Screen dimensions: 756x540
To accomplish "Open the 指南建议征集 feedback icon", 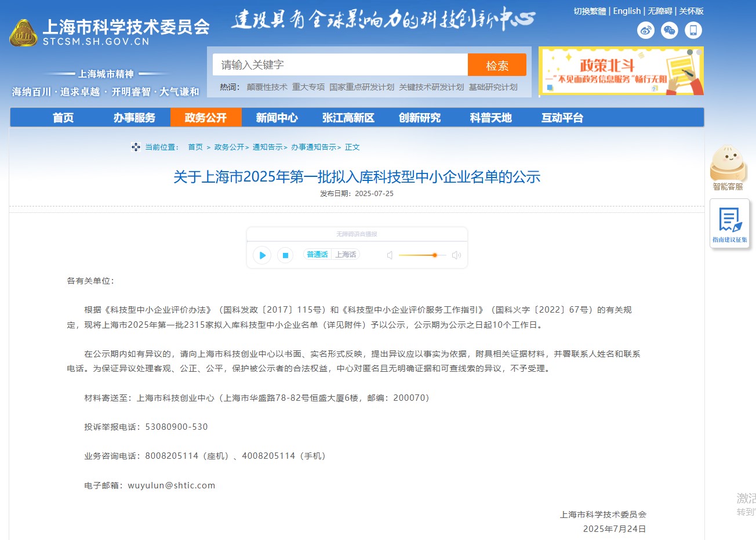I will (729, 223).
